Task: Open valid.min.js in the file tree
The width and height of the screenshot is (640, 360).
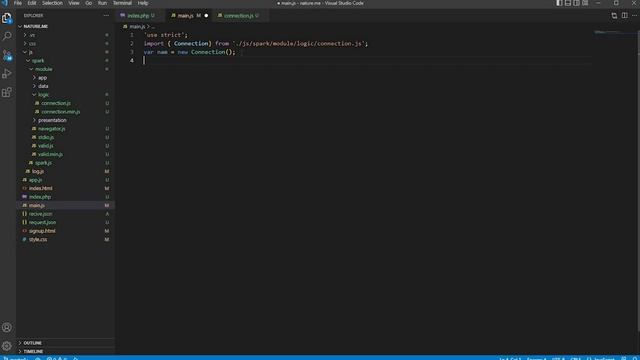Action: coord(65,154)
